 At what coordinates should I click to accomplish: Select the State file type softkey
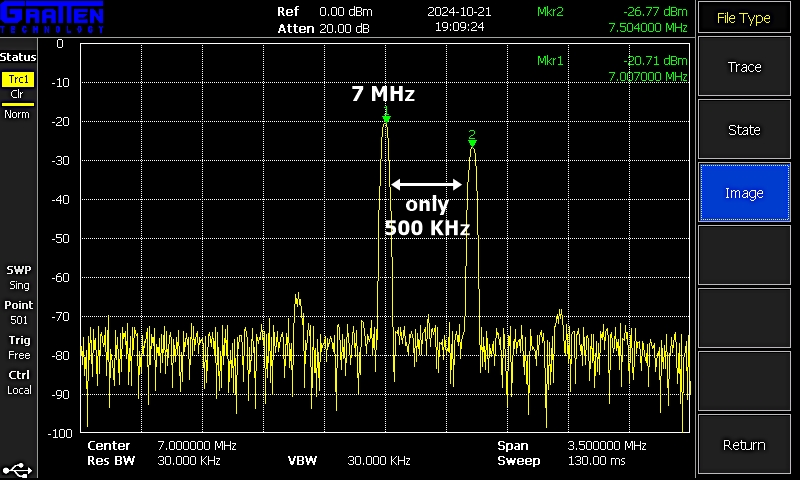[744, 130]
